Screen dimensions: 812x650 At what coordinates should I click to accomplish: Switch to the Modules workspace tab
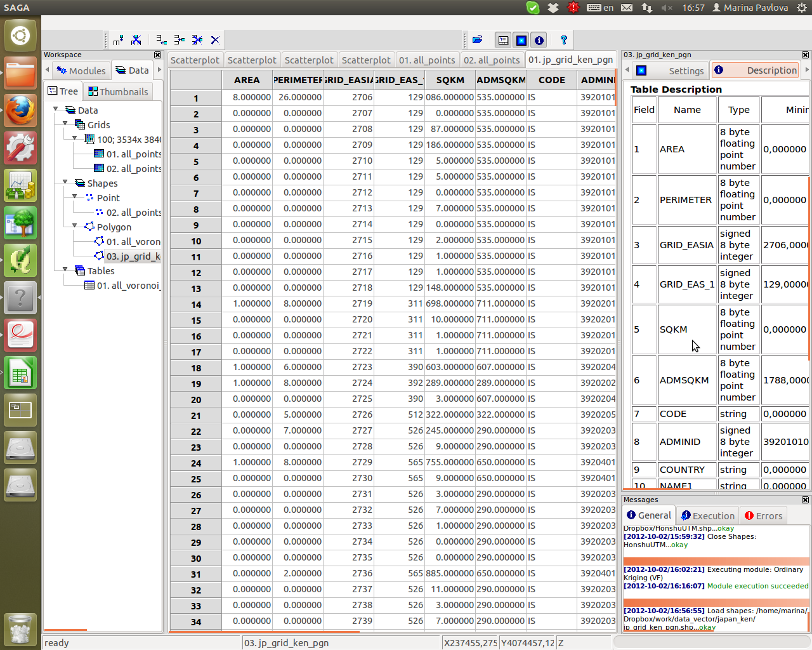pyautogui.click(x=81, y=70)
